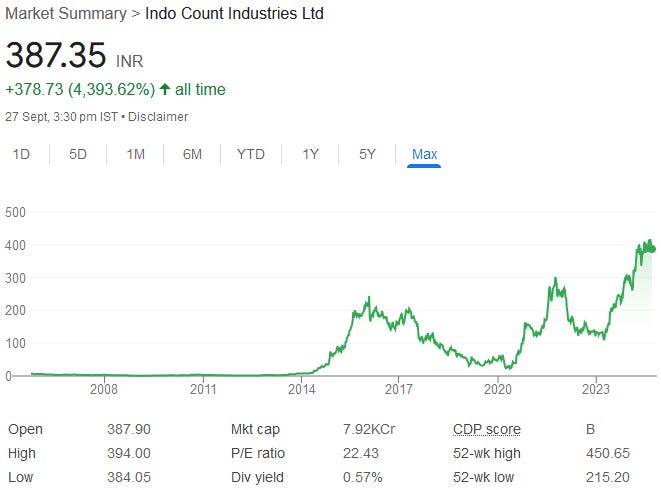Click the 400 y-axis label
The height and width of the screenshot is (490, 661).
[x=15, y=245]
